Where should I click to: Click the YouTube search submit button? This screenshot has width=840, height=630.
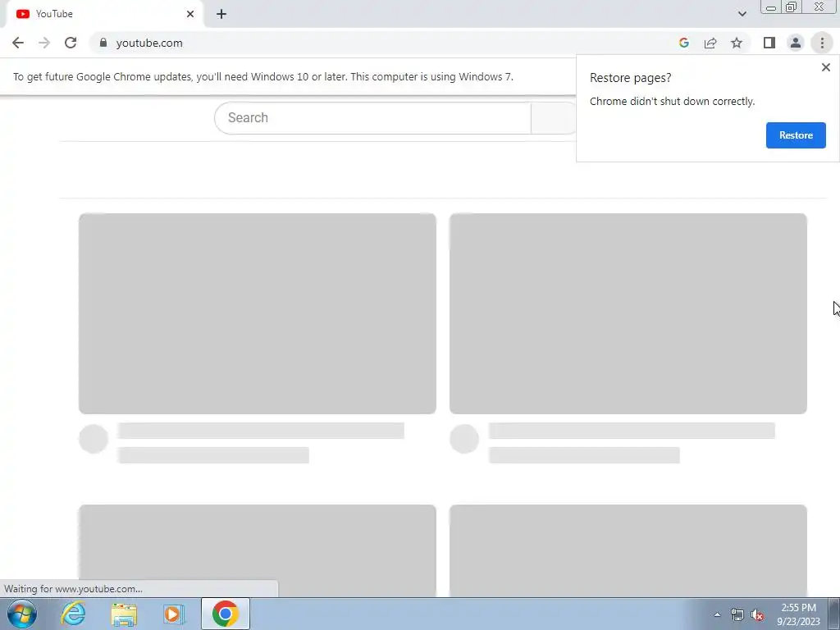click(x=554, y=118)
